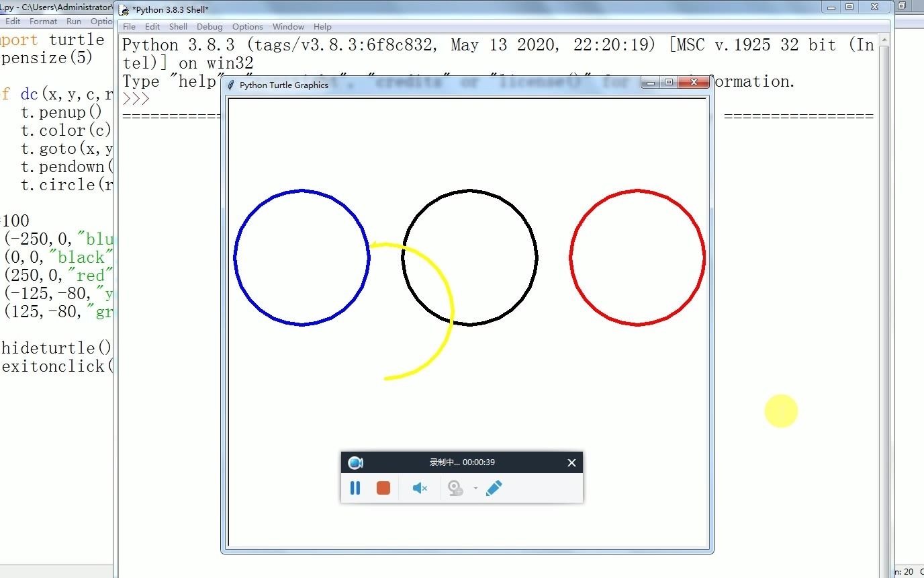Viewport: 924px width, 578px height.
Task: Open Run menu in editor window
Action: (x=74, y=22)
